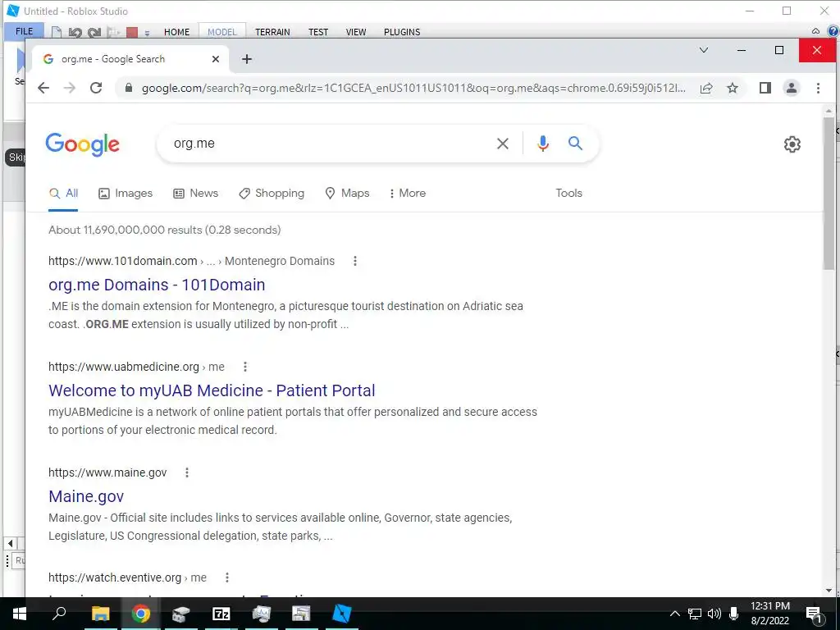Switch to Shopping results
This screenshot has height=630, width=840.
click(x=272, y=194)
